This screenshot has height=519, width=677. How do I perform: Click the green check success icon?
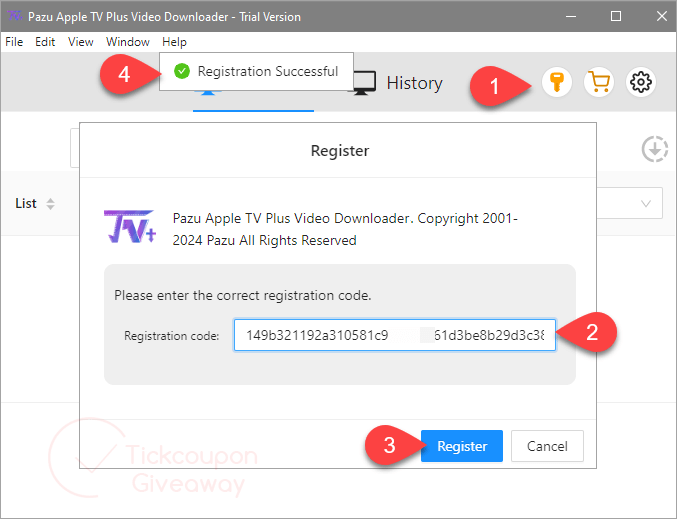point(182,71)
